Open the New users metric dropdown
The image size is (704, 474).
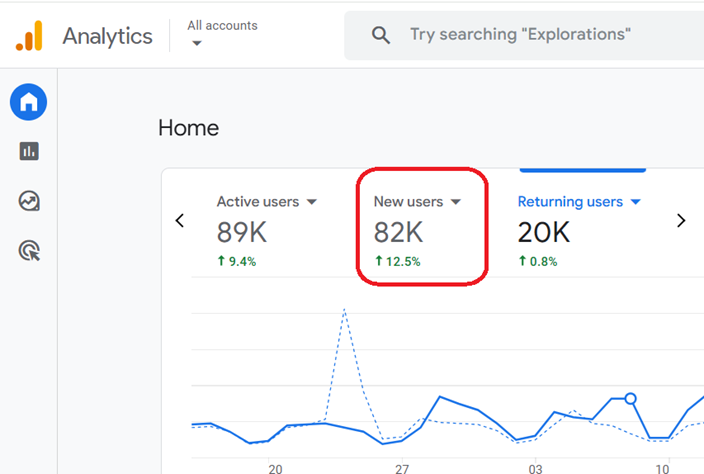click(x=456, y=202)
